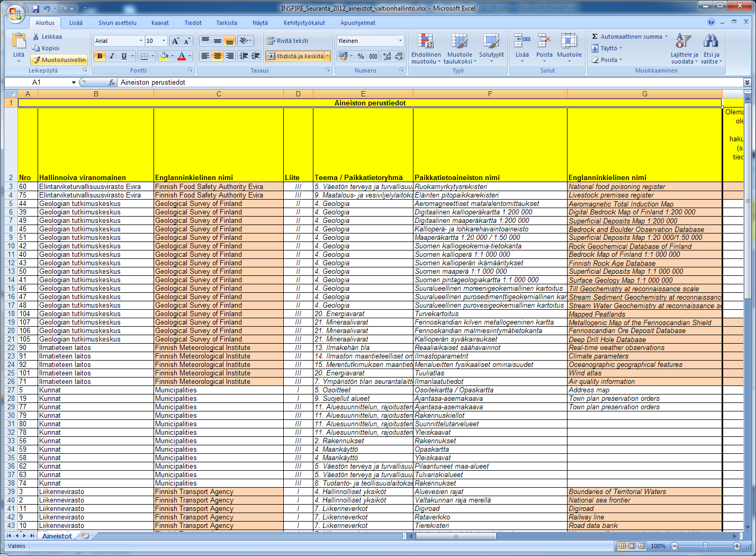Undo the last action in quick access toolbar
Screen dimensions: 756x556
coord(47,8)
